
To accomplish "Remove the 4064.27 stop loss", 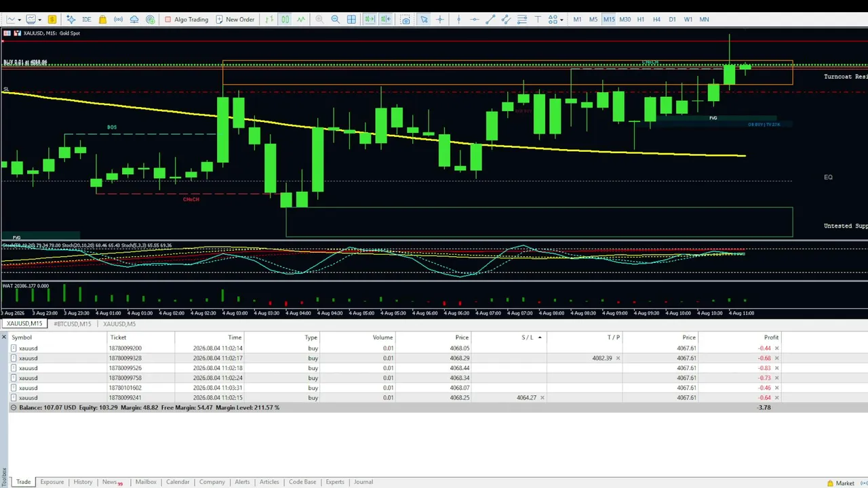I will (x=542, y=398).
